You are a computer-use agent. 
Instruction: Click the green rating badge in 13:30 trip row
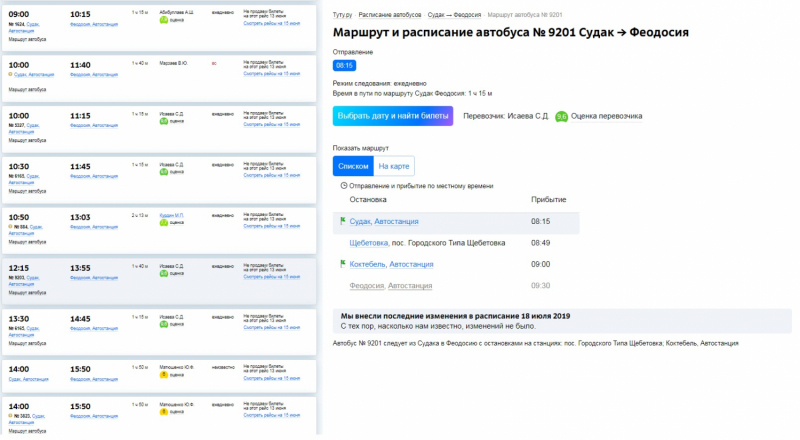[x=164, y=324]
